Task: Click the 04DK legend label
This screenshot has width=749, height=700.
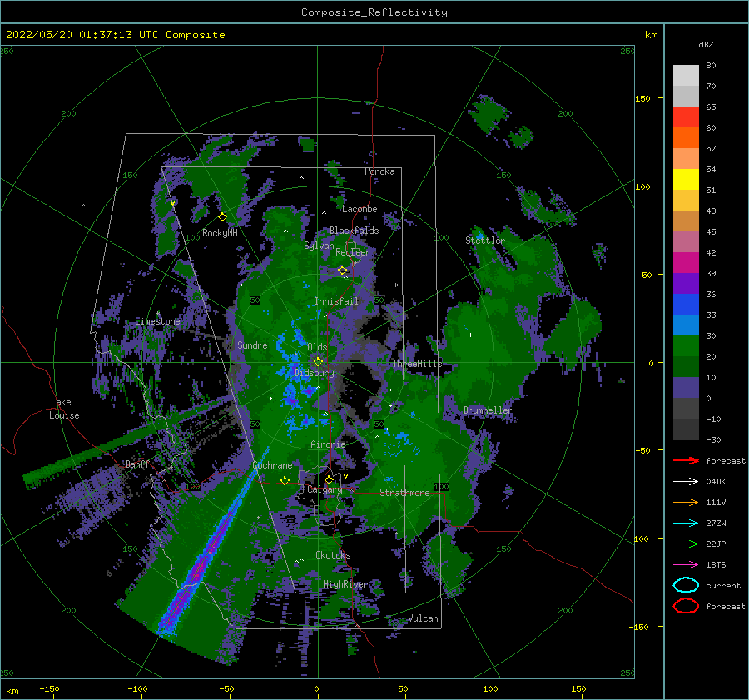Action: 716,482
